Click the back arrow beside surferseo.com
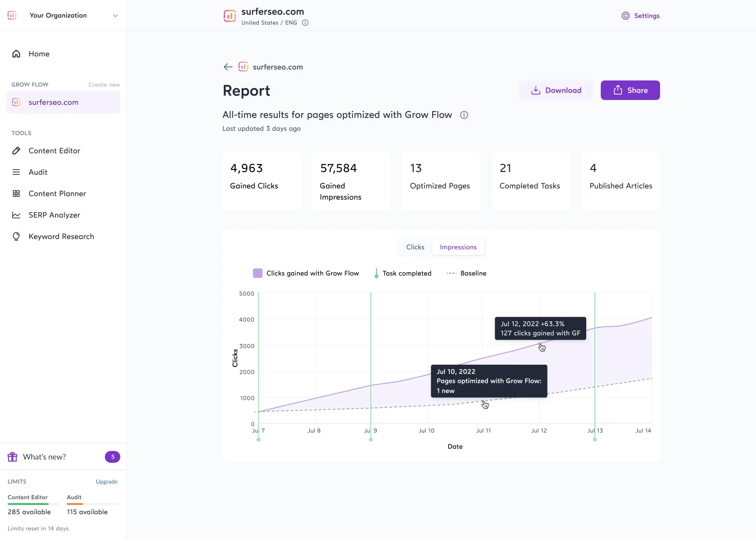The width and height of the screenshot is (756, 540). pyautogui.click(x=228, y=67)
